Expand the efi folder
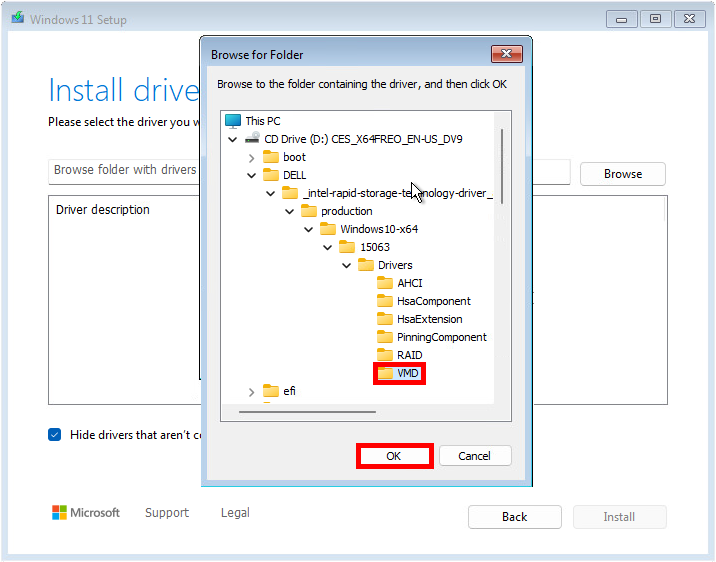716x562 pixels. point(252,392)
